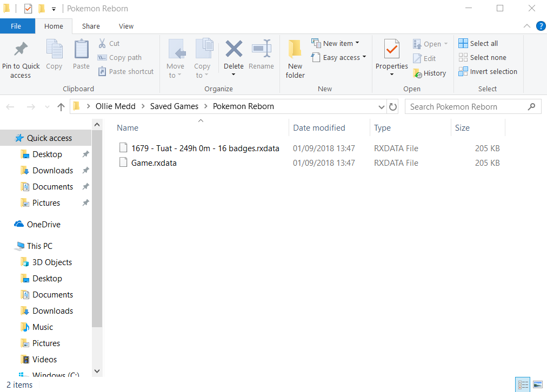
Task: Navigate forward with the right arrow
Action: tap(31, 106)
